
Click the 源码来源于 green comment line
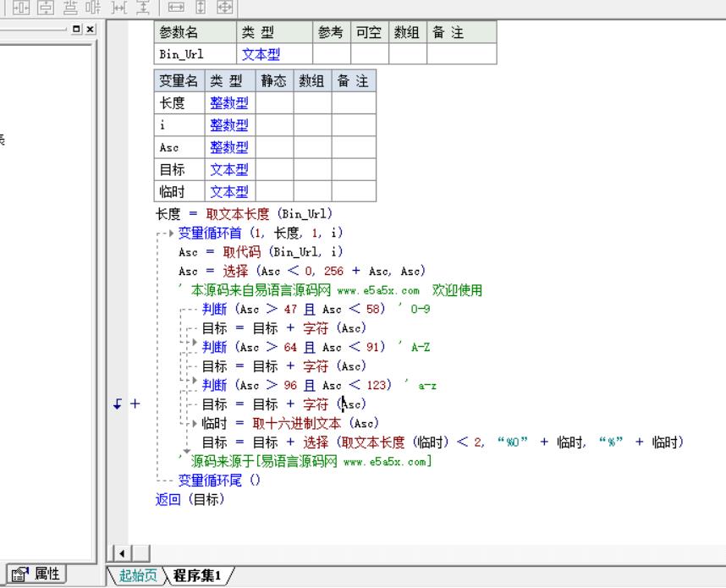click(x=305, y=462)
